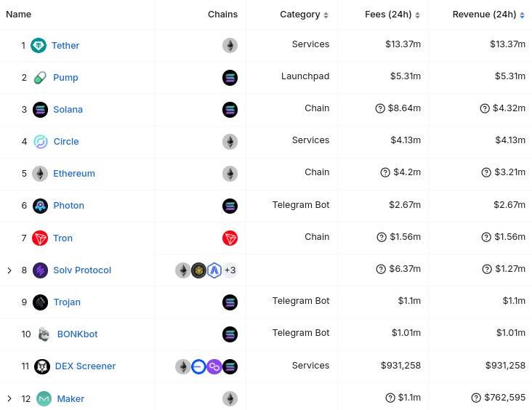Click the DEX Screener logo icon
This screenshot has height=410, width=532.
pos(42,366)
